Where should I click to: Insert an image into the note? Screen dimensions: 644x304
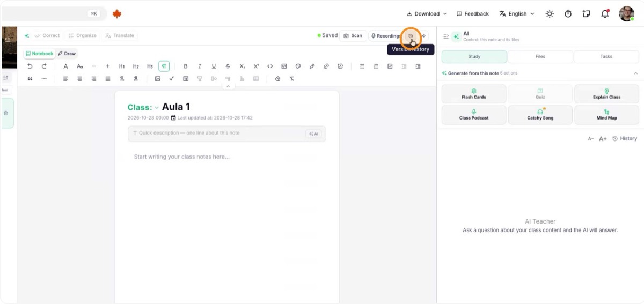click(158, 79)
